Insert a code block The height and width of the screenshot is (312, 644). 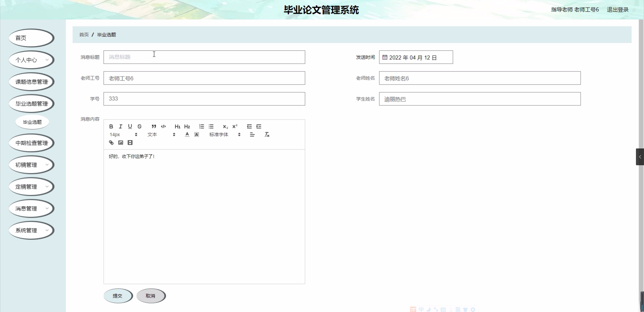[x=163, y=127]
